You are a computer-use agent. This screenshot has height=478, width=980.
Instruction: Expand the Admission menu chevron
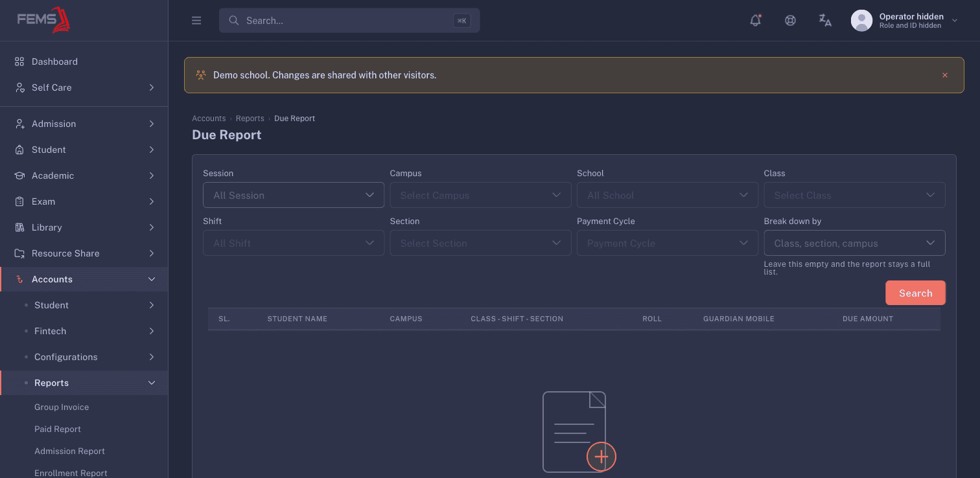tap(152, 124)
